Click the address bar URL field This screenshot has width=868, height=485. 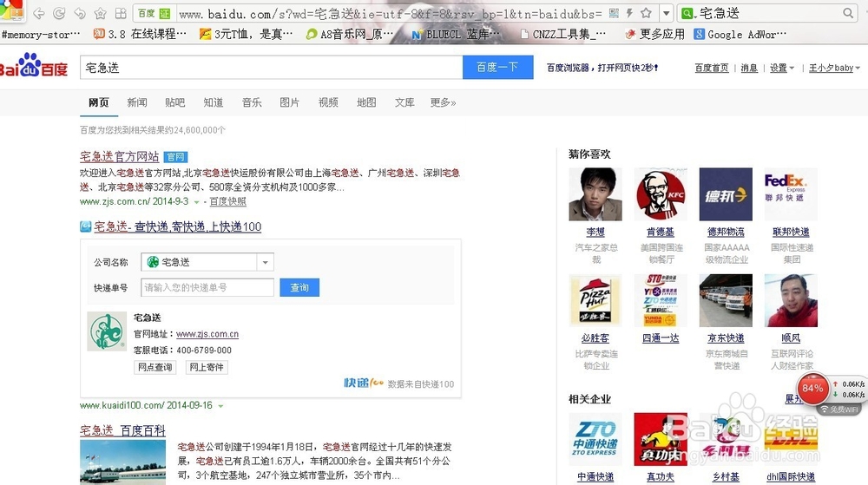391,13
